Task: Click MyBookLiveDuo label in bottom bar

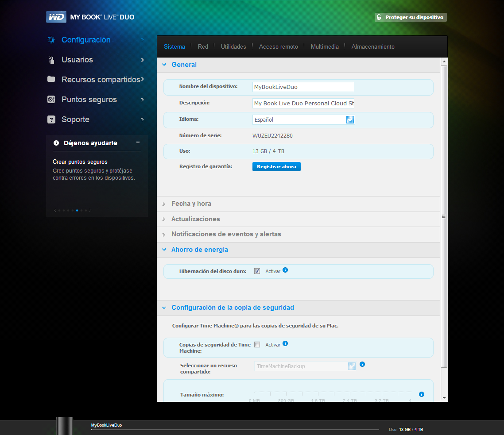Action: coord(106,425)
